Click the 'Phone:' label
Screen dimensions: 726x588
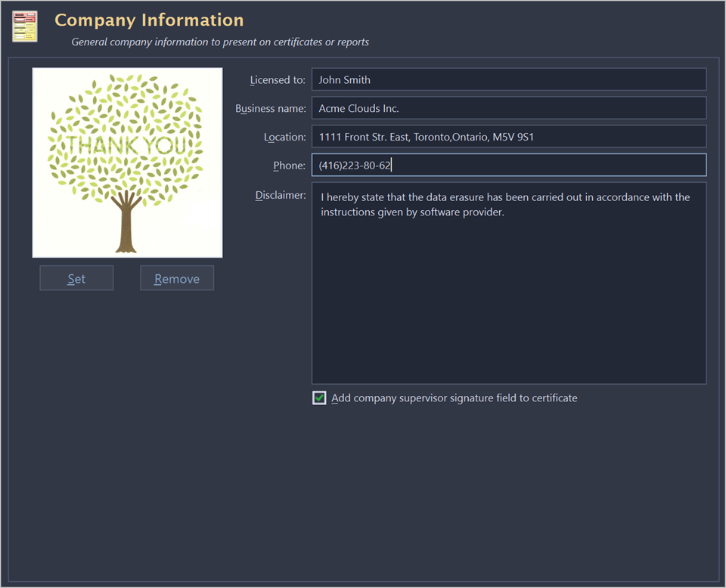(x=289, y=166)
